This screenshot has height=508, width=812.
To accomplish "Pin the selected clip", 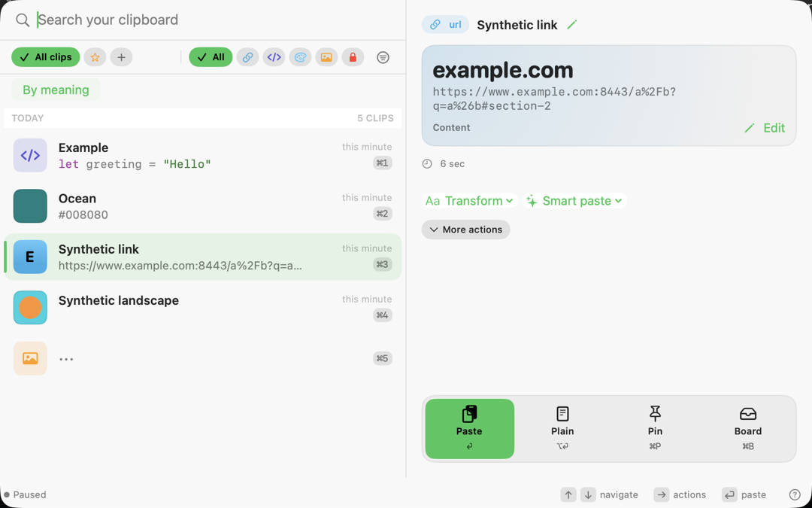I will (x=655, y=429).
